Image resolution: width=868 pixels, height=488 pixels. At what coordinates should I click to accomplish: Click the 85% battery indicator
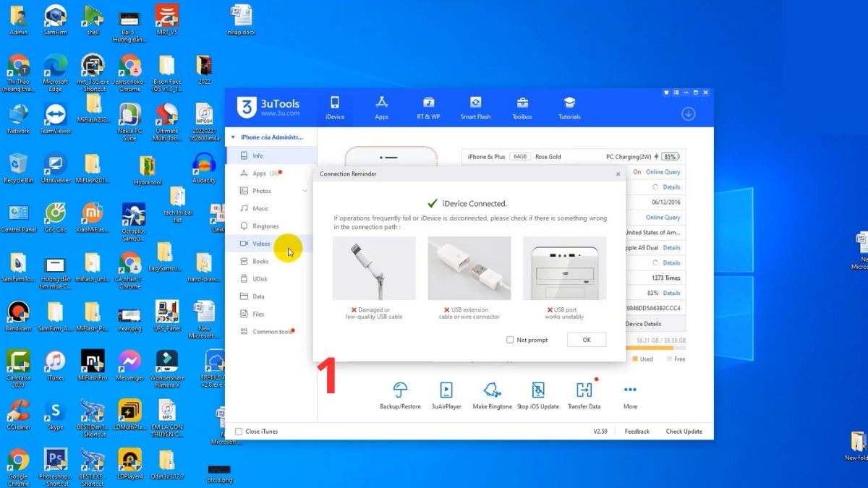click(670, 156)
